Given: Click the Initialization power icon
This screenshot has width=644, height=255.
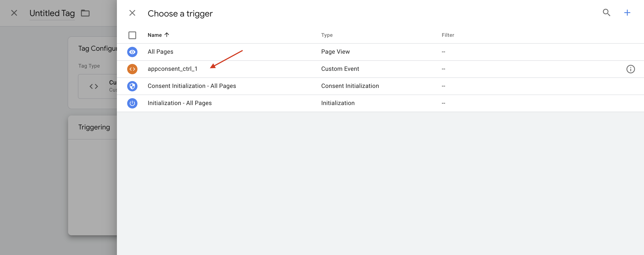Looking at the screenshot, I should pyautogui.click(x=133, y=103).
